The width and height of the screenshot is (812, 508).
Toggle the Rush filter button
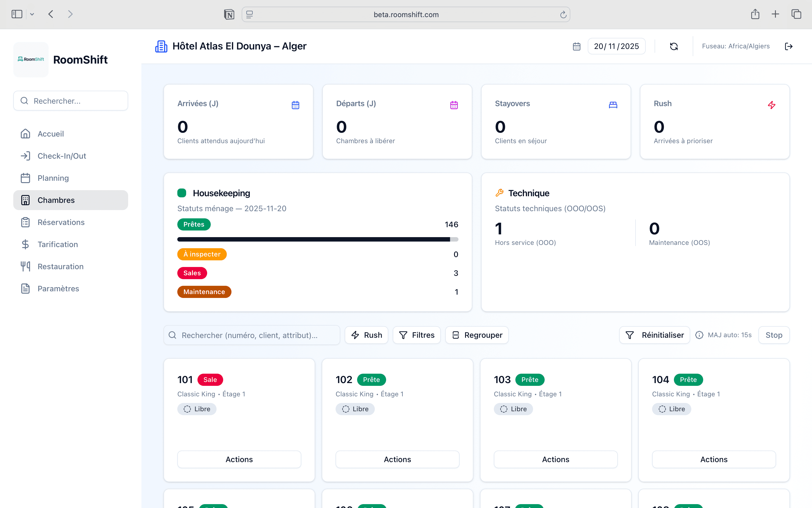[x=366, y=335]
